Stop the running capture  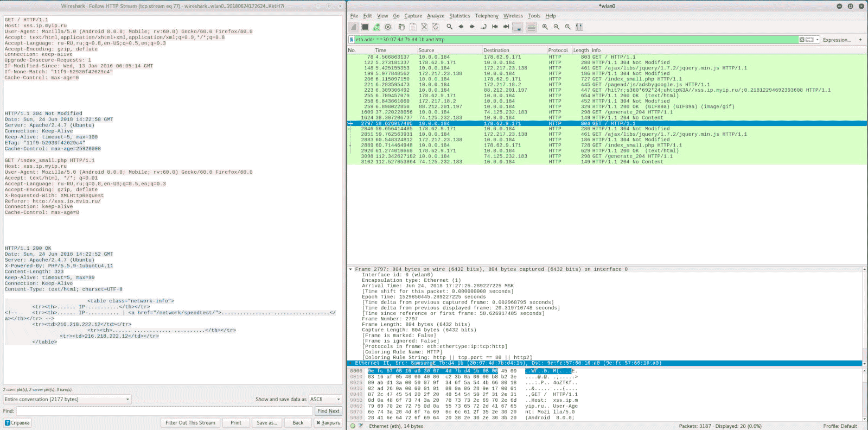tap(365, 27)
